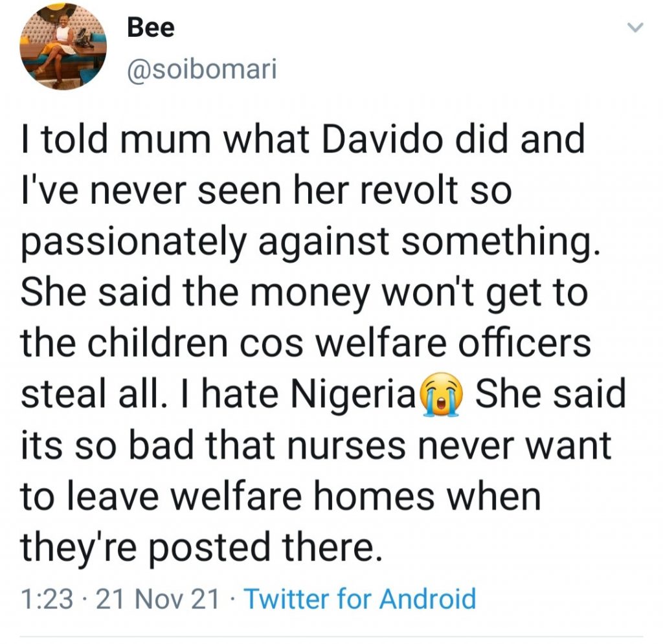Open the display name "Bee" profile
This screenshot has width=663, height=644.
[x=150, y=28]
